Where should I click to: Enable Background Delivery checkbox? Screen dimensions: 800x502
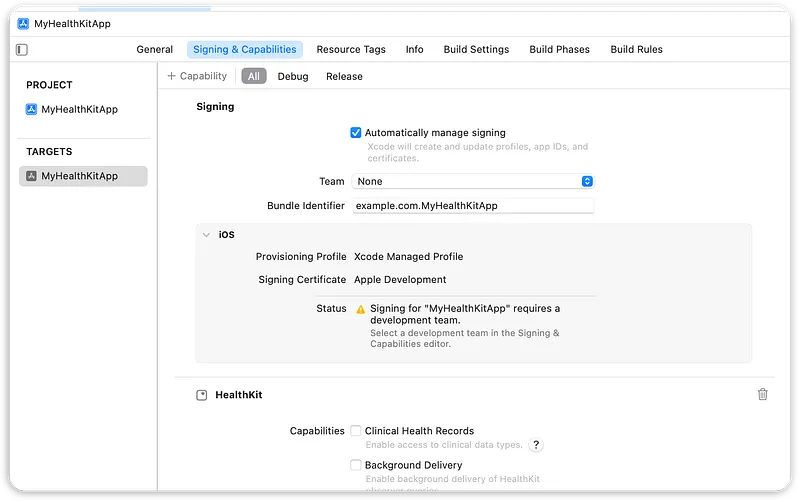tap(356, 465)
